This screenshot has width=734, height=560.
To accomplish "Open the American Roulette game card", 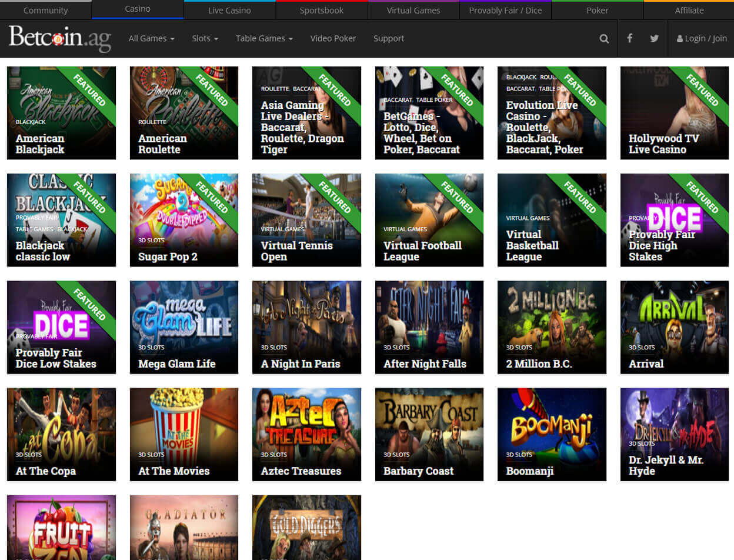I will tap(184, 113).
